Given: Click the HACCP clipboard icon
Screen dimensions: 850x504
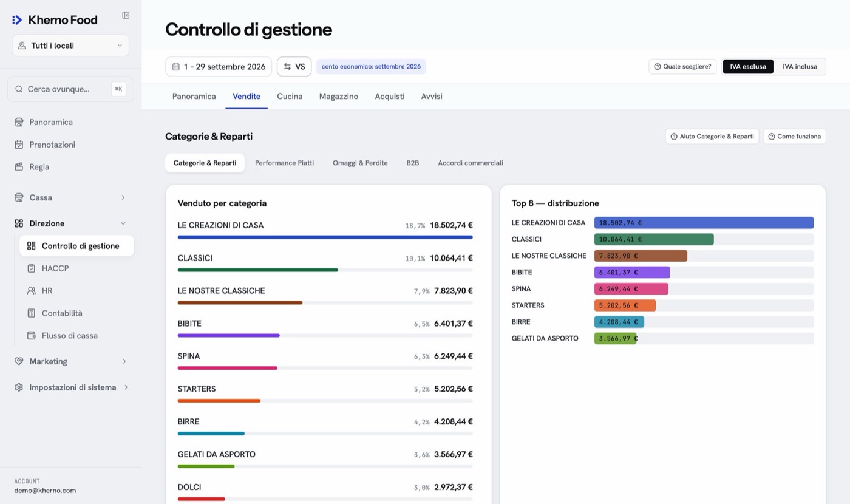Looking at the screenshot, I should [x=32, y=268].
